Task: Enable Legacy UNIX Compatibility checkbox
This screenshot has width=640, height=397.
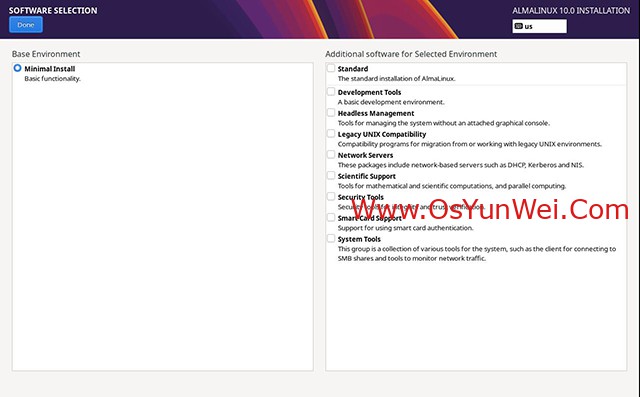Action: coord(331,134)
